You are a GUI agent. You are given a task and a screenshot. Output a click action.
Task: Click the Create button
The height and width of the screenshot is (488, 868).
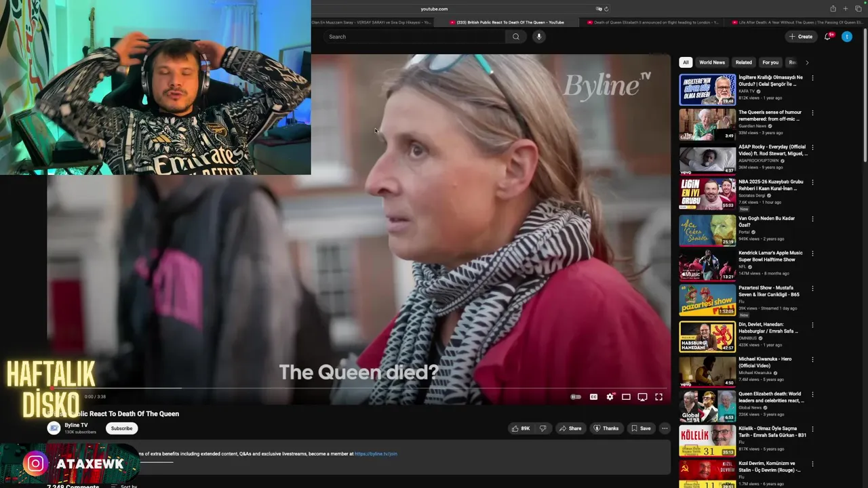coord(801,37)
